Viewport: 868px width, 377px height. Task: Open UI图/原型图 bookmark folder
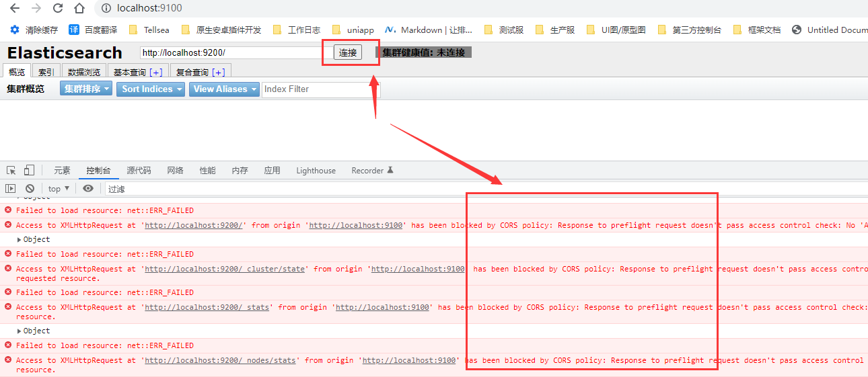click(x=616, y=30)
